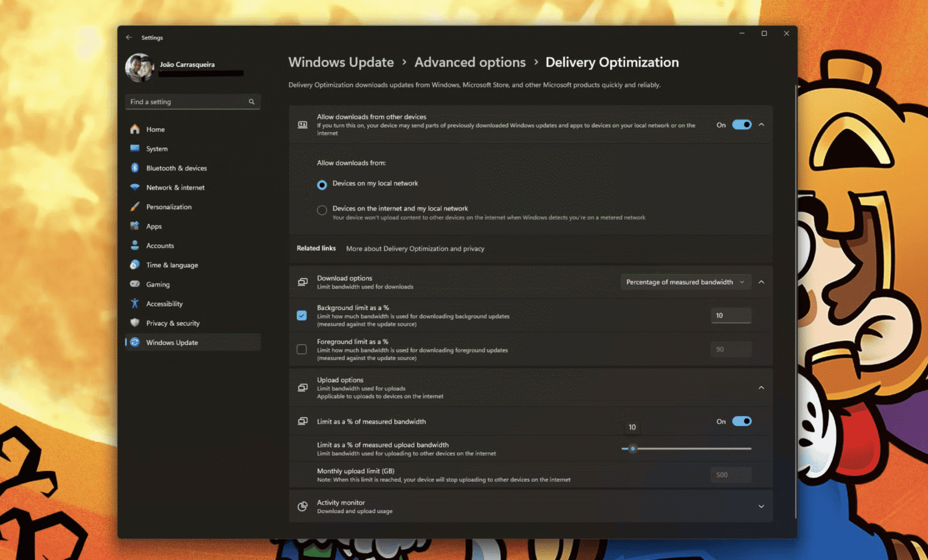Go to System settings
Viewport: 928px width, 560px height.
(193, 148)
